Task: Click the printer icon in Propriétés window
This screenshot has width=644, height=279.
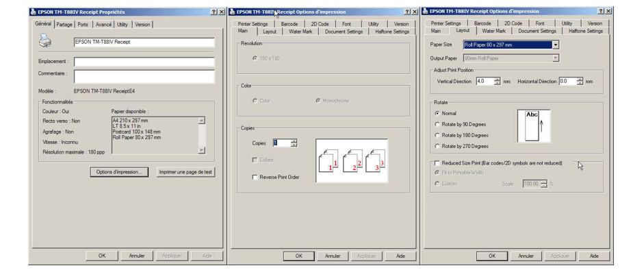Action: (x=44, y=41)
